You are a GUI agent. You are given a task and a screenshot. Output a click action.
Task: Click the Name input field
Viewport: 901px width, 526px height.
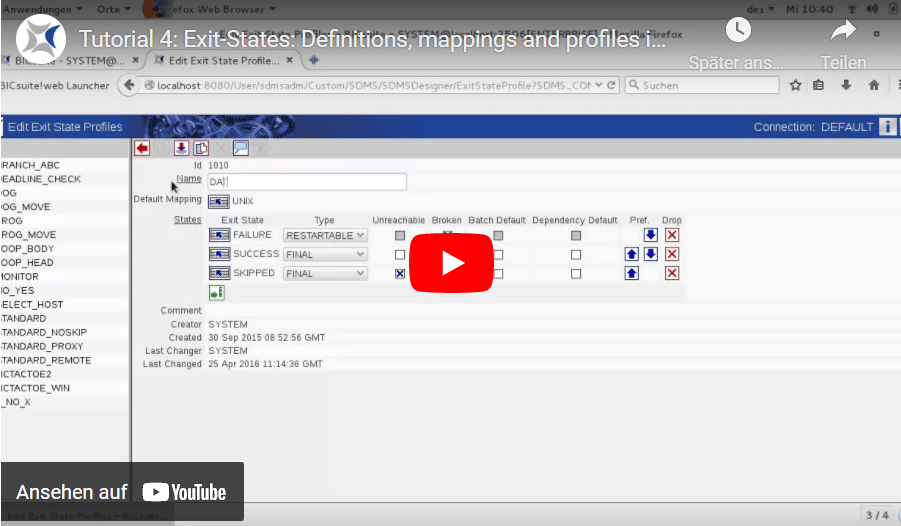tap(306, 181)
